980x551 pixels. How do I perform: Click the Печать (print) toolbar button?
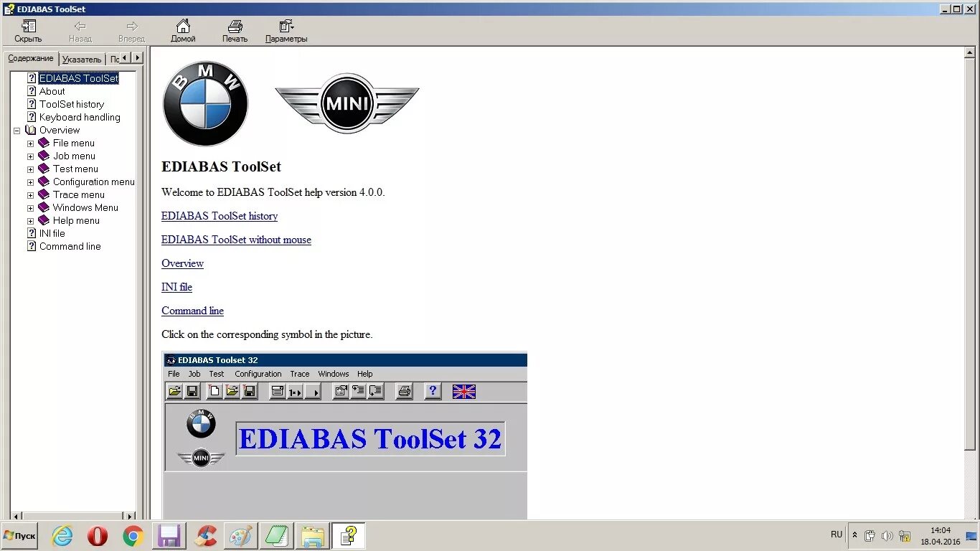coord(235,31)
